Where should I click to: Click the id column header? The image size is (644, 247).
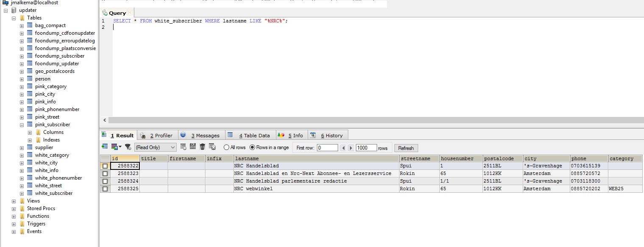coord(125,158)
